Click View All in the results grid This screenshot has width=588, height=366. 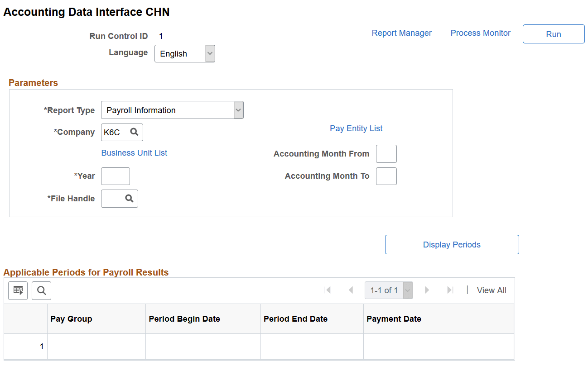[x=491, y=290]
